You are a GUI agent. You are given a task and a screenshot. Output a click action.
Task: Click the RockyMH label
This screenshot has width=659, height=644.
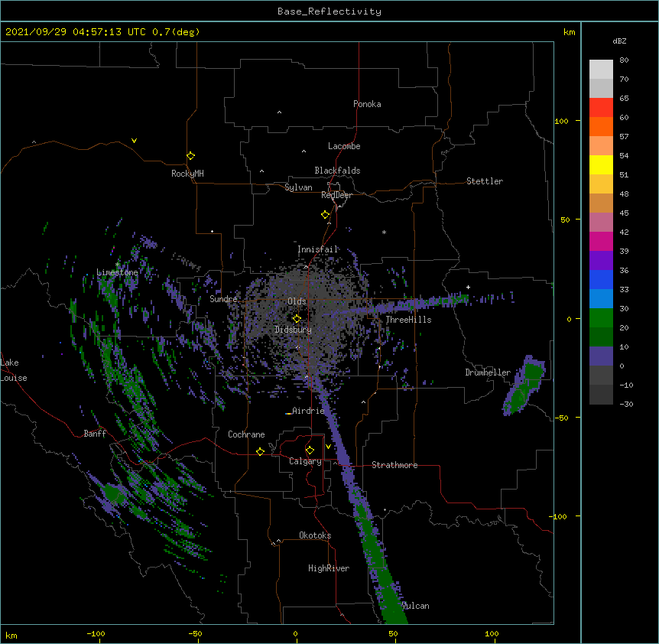point(187,174)
